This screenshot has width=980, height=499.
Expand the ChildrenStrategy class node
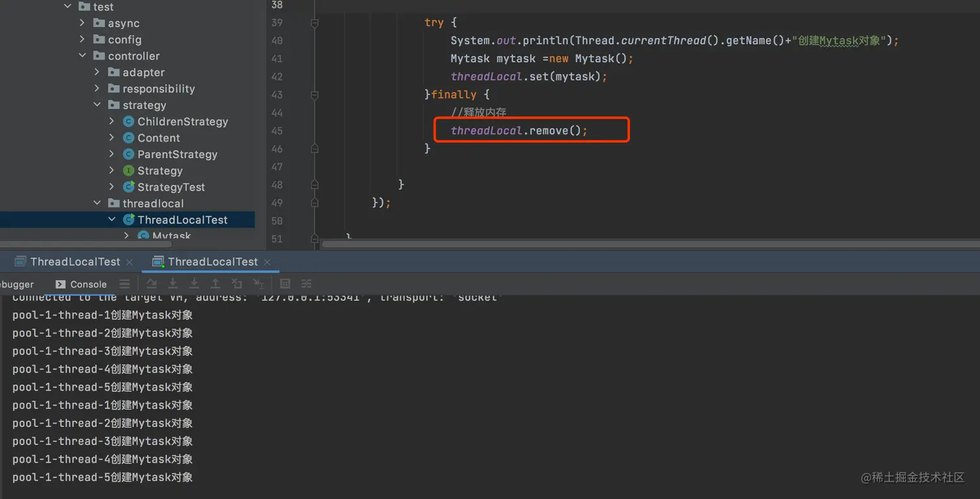coord(111,121)
